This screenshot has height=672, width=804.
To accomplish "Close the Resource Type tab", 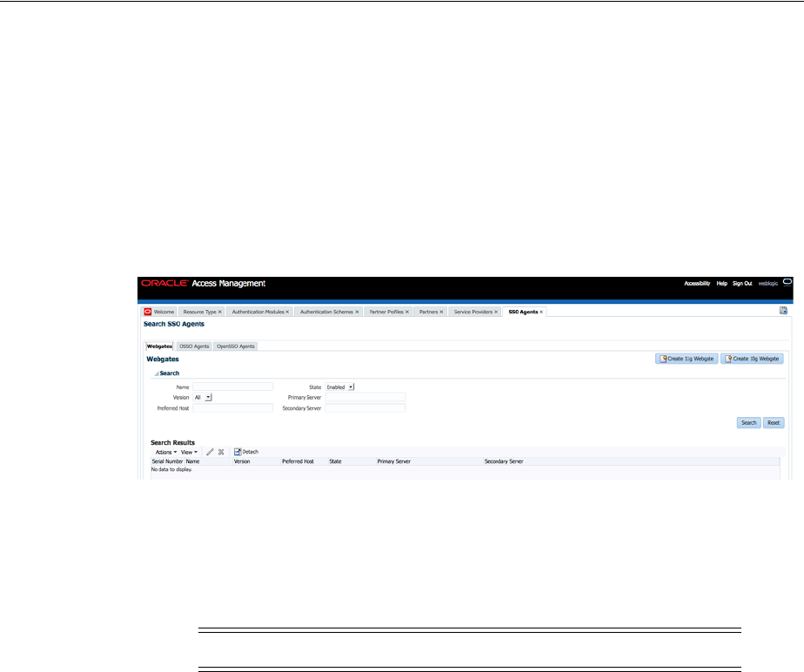I will click(220, 312).
